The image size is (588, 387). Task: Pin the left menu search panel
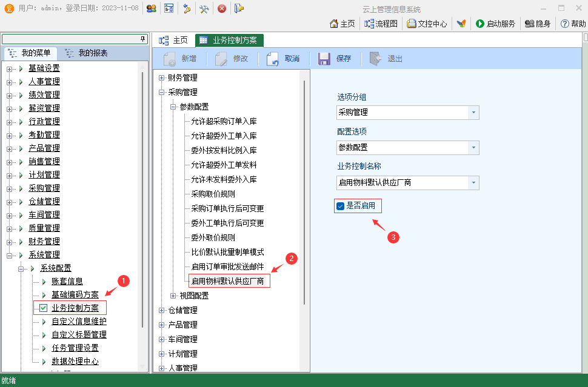(x=143, y=39)
